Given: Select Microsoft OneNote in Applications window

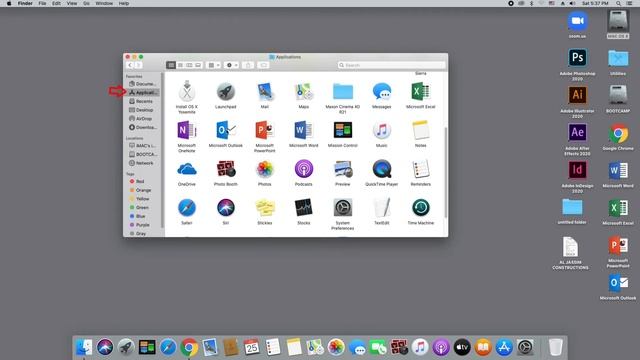Looking at the screenshot, I should tap(187, 131).
